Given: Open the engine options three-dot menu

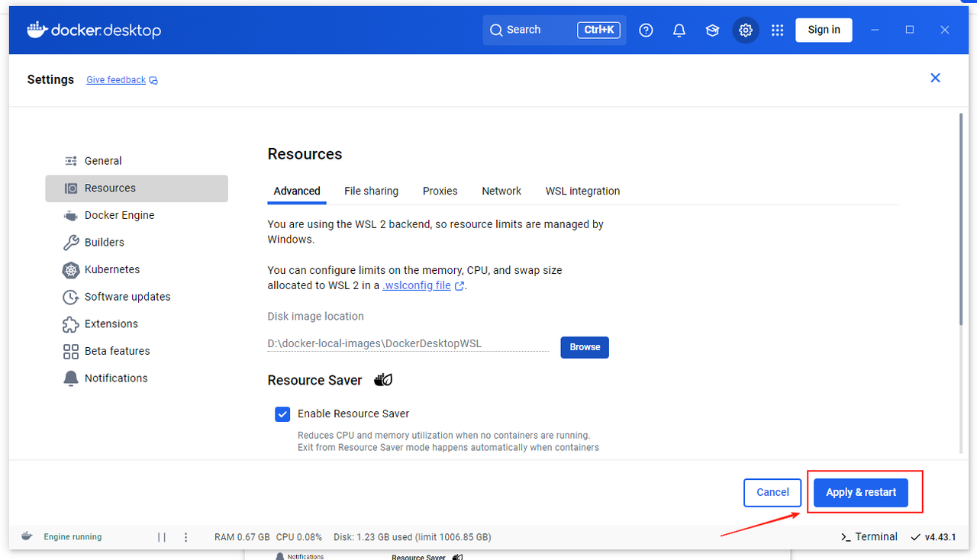Looking at the screenshot, I should tap(185, 537).
